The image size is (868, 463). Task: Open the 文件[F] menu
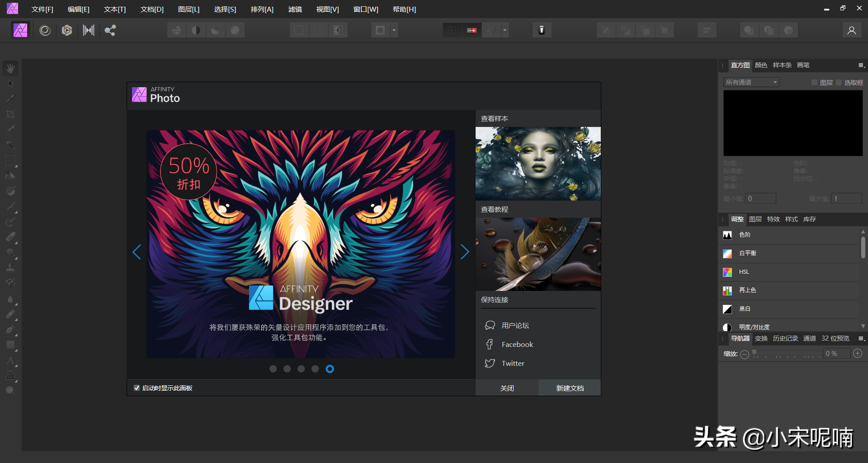point(42,9)
